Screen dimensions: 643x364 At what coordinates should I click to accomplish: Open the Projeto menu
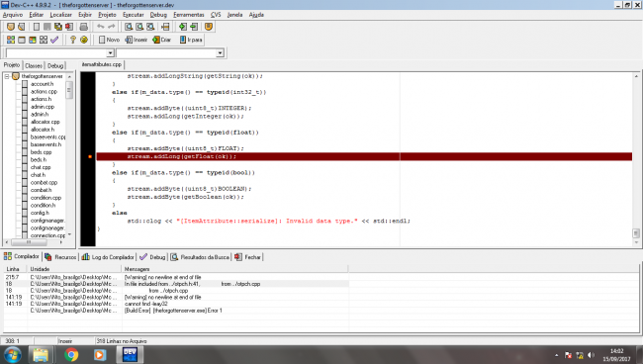pyautogui.click(x=107, y=15)
